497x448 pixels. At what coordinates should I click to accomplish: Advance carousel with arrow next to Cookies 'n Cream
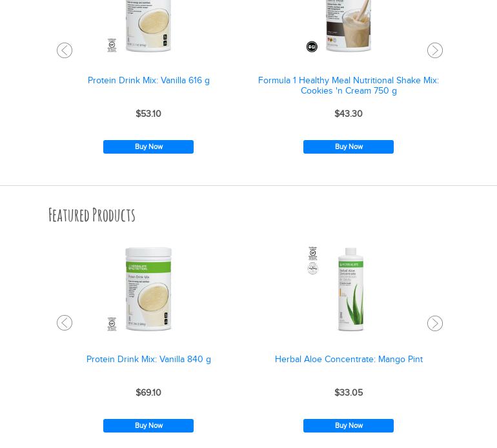tap(435, 50)
